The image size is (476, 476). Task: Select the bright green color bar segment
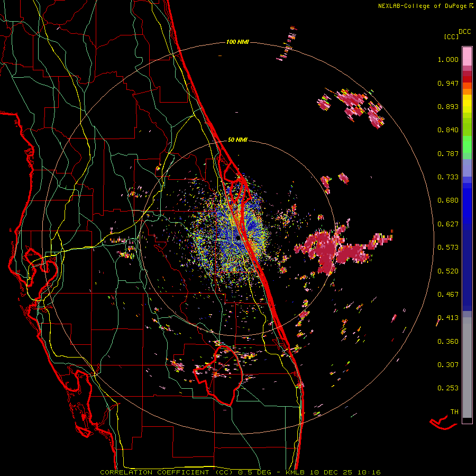[467, 144]
